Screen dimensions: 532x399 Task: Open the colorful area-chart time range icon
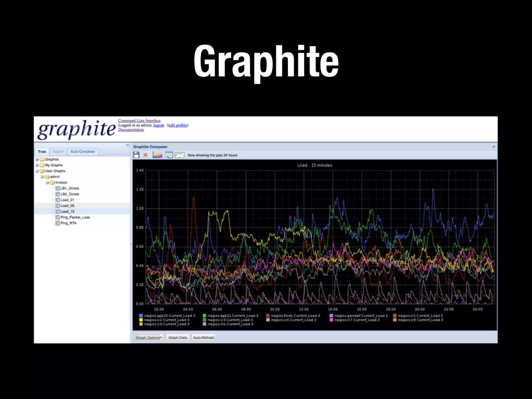[x=157, y=155]
